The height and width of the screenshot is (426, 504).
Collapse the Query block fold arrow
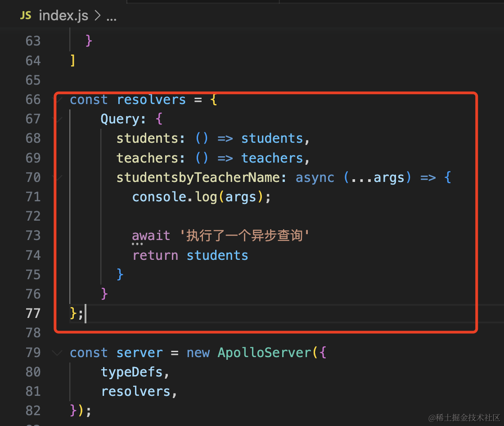(57, 119)
